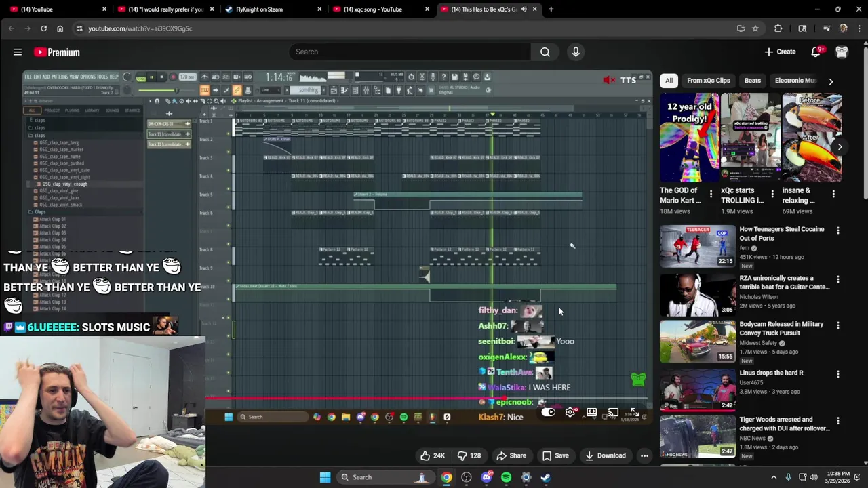Image resolution: width=868 pixels, height=488 pixels.
Task: Select the Electronic Music chip
Action: (795, 81)
